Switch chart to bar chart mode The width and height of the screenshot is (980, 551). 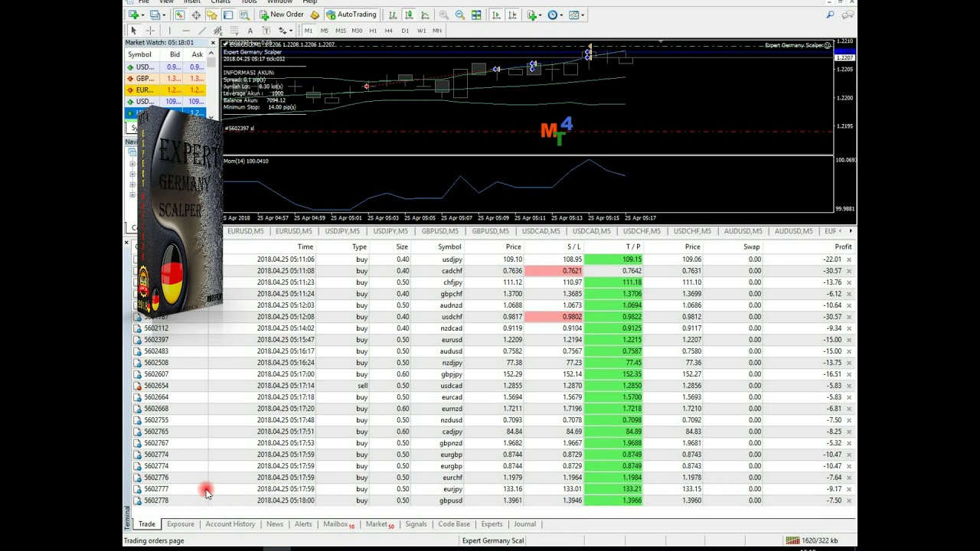point(393,15)
